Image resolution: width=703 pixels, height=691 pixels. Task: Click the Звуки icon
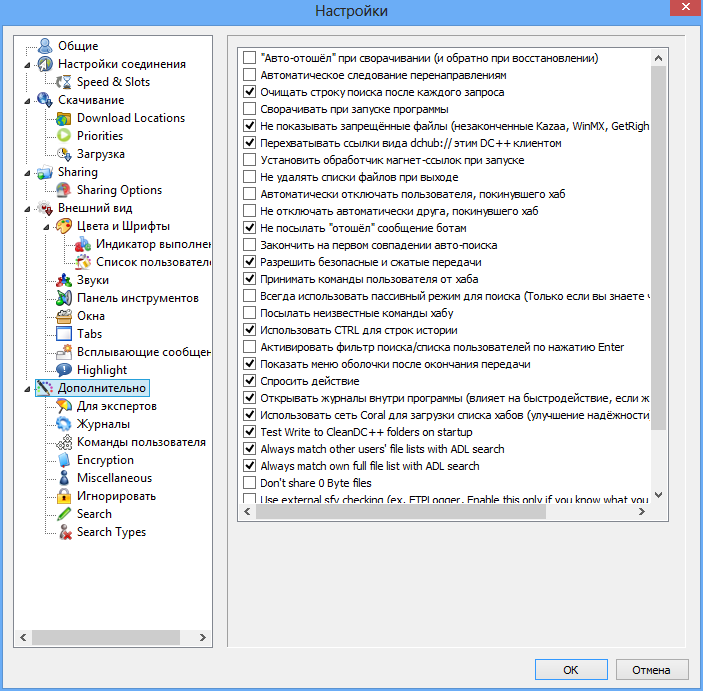pyautogui.click(x=64, y=280)
